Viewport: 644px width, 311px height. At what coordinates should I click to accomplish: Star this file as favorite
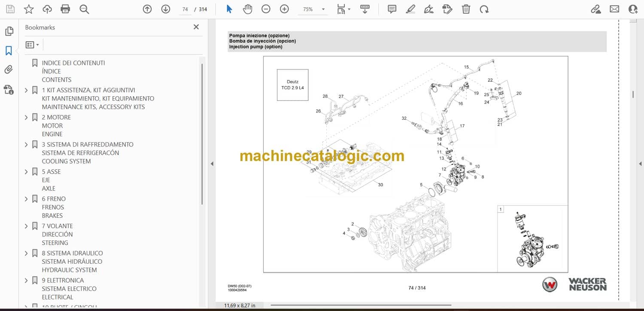coord(29,9)
